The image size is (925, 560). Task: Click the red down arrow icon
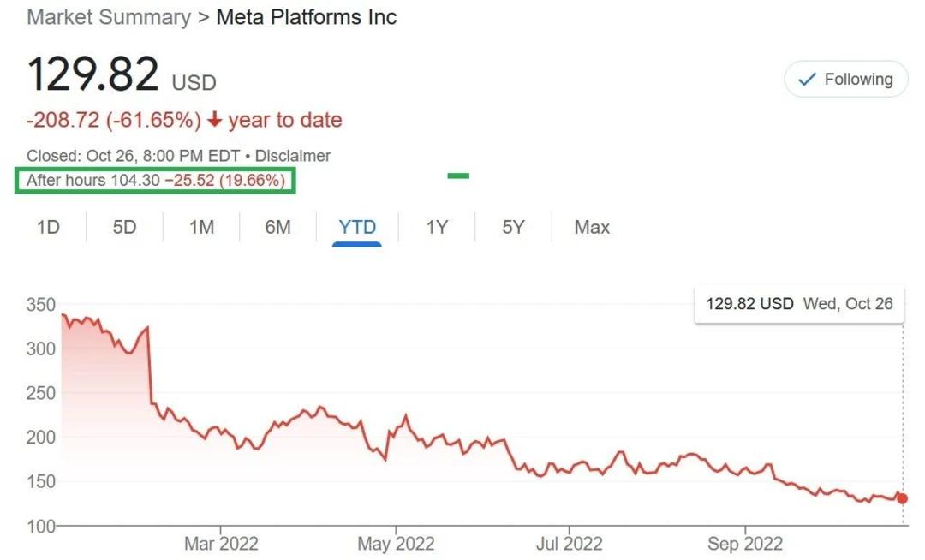click(x=215, y=120)
